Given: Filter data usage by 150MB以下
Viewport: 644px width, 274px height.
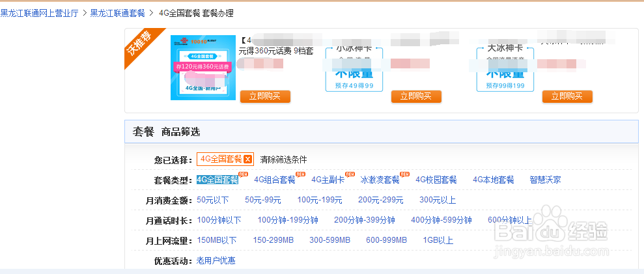Looking at the screenshot, I should click(x=217, y=240).
